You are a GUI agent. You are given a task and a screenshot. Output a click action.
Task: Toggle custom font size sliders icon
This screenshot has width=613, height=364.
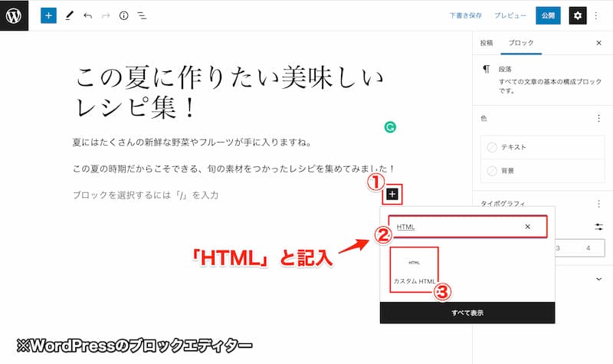pos(598,227)
